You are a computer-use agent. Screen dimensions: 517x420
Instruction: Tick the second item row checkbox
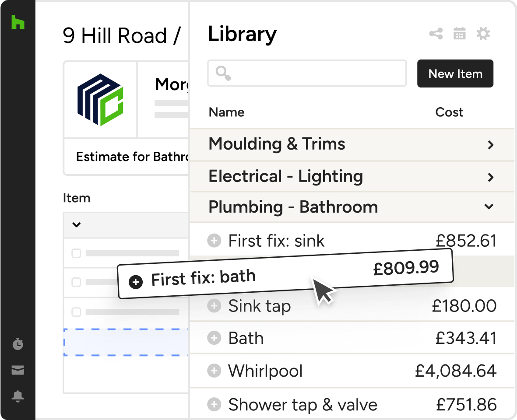pyautogui.click(x=76, y=283)
